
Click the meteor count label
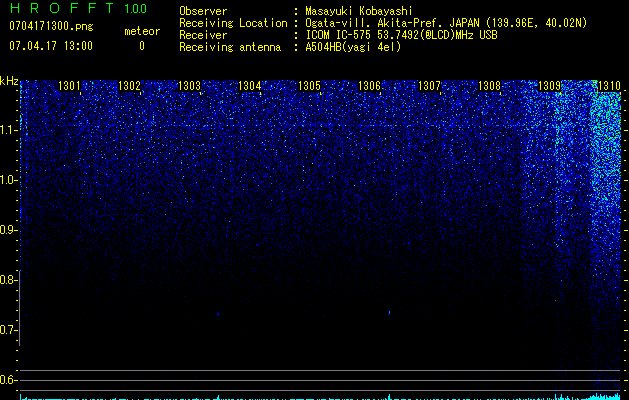pos(142,31)
